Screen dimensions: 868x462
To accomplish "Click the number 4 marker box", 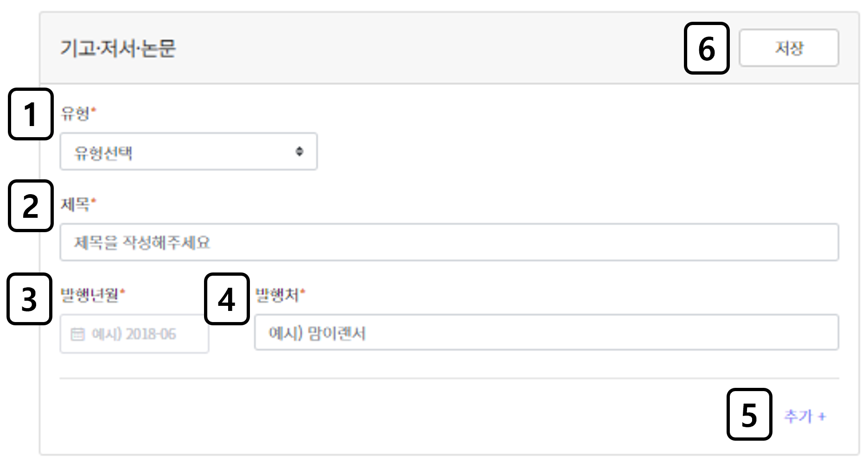I will 227,299.
